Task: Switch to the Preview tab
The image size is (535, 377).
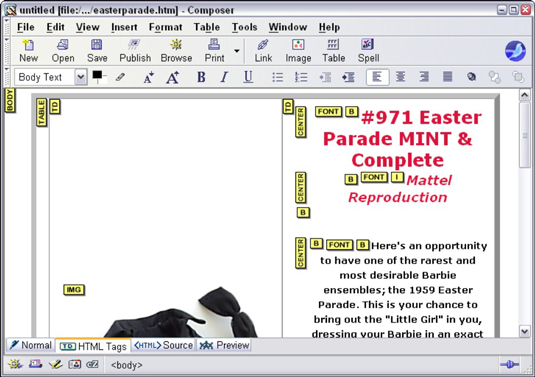Action: (224, 345)
